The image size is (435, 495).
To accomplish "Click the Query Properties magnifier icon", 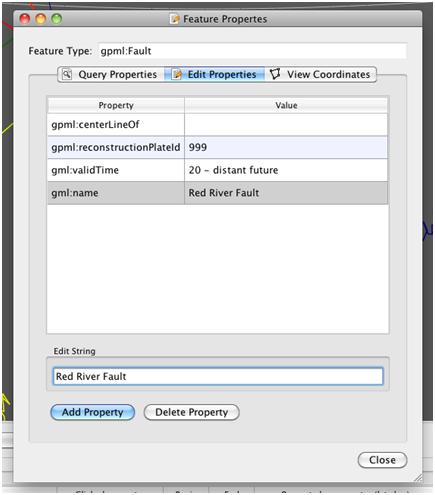I will click(x=67, y=74).
